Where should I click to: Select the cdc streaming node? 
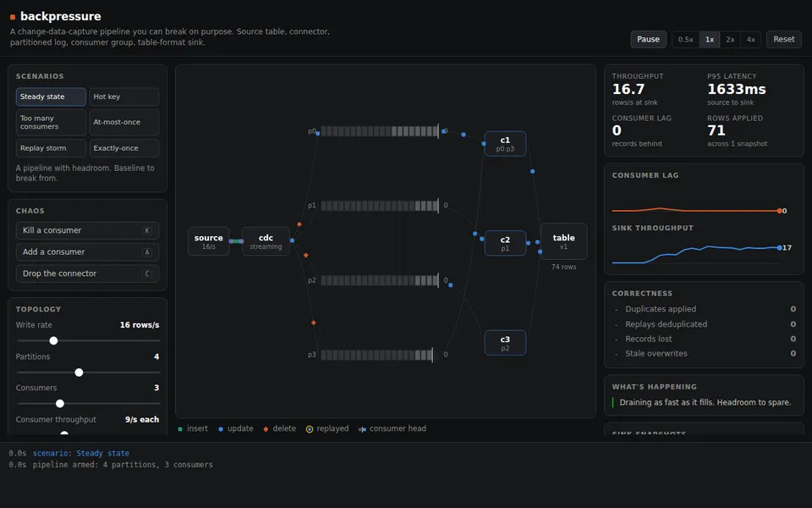[266, 241]
